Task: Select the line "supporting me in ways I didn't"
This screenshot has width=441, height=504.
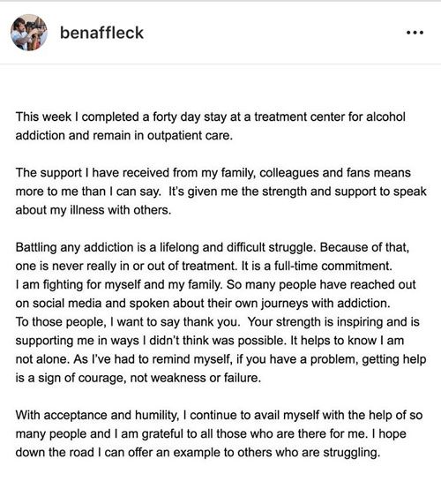Action: (x=210, y=341)
